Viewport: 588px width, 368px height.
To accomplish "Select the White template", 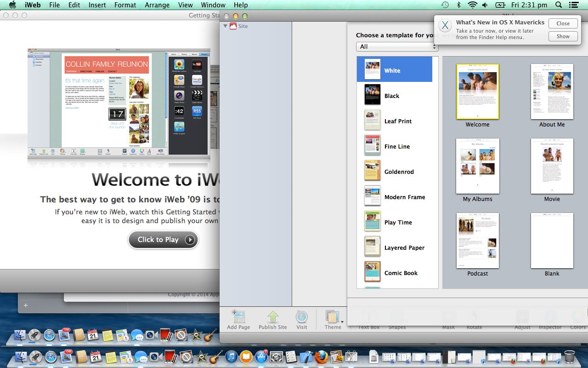I will 395,69.
